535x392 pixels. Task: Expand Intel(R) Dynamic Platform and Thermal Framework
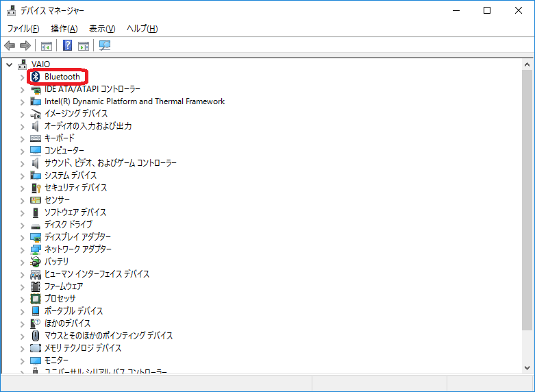point(22,102)
